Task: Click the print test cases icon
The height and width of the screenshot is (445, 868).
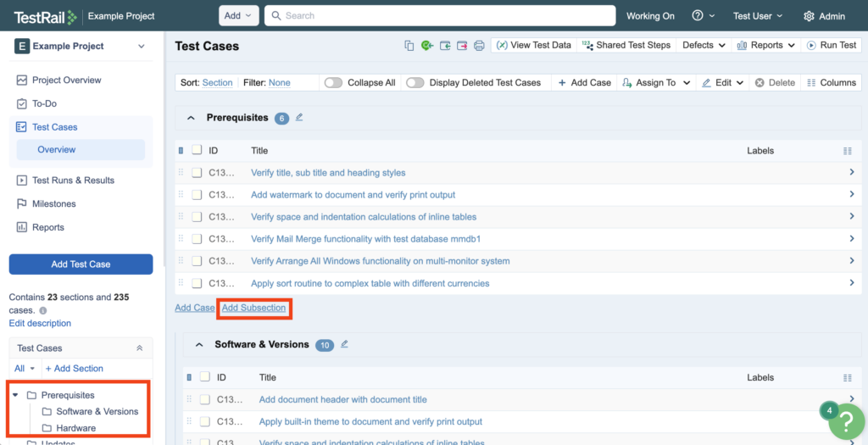Action: (x=479, y=46)
